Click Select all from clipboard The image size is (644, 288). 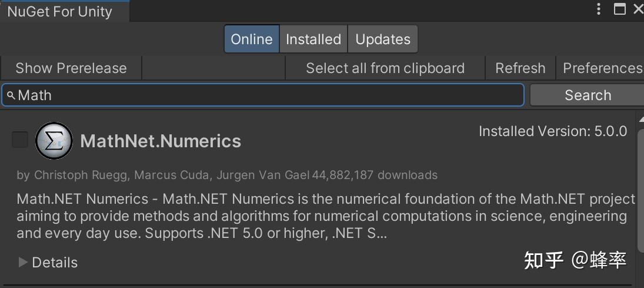click(x=385, y=68)
